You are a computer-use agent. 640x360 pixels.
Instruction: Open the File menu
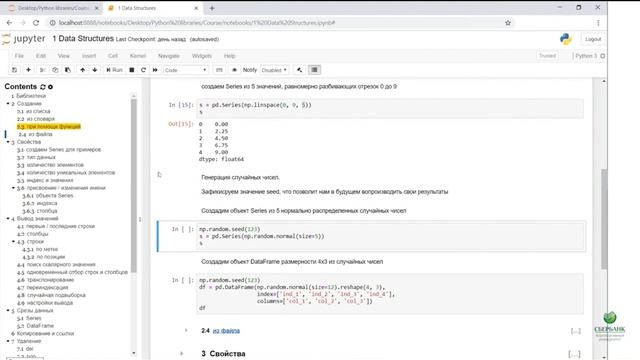pos(19,56)
